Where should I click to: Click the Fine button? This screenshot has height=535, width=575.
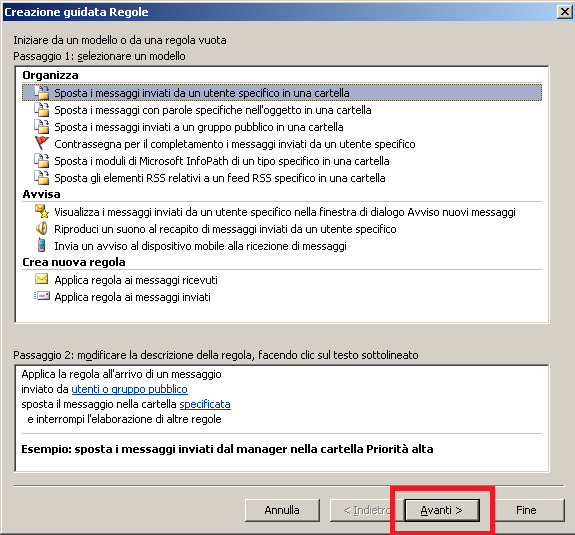point(526,510)
